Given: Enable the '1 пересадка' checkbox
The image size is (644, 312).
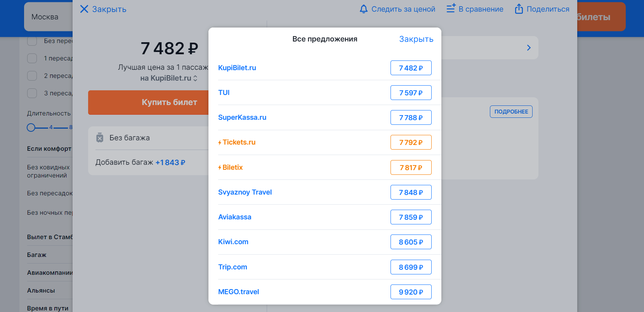Looking at the screenshot, I should pyautogui.click(x=32, y=58).
